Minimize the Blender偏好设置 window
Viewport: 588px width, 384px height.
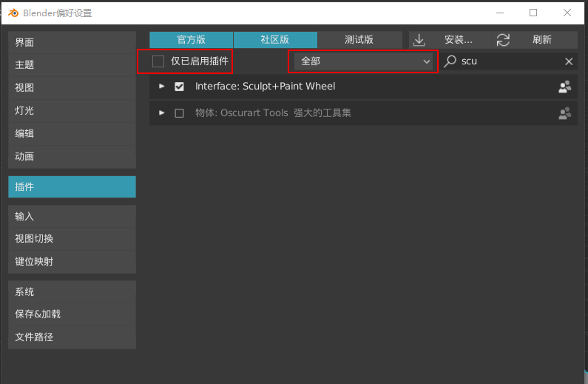[500, 13]
